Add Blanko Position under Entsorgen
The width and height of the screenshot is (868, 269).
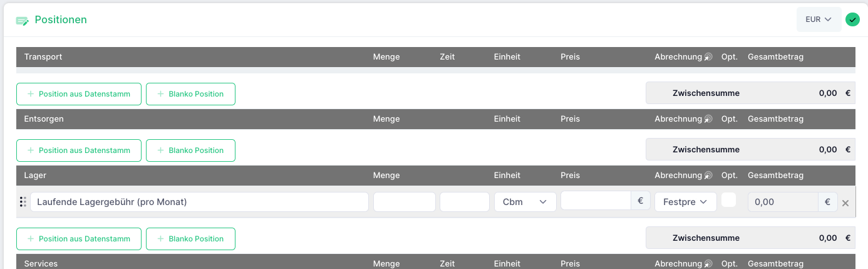[x=190, y=150]
